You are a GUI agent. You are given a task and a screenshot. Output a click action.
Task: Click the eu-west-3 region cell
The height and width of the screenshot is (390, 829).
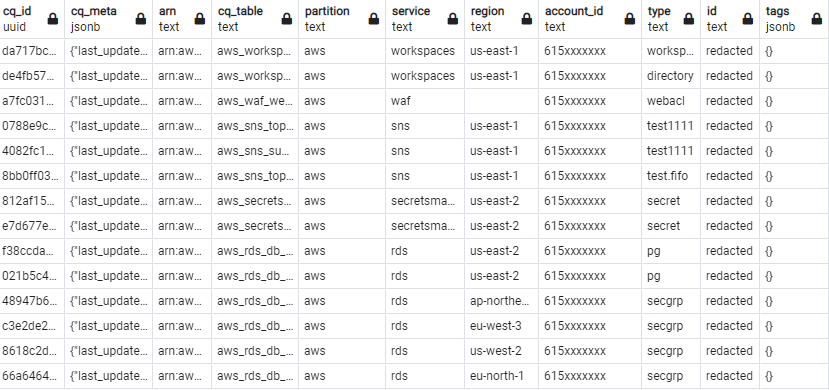click(502, 326)
